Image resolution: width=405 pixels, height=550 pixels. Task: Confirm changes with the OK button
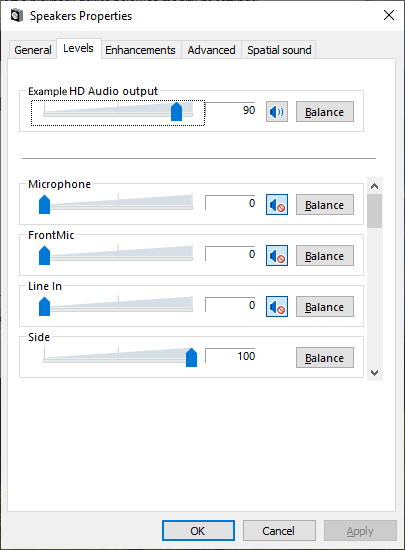(x=198, y=531)
